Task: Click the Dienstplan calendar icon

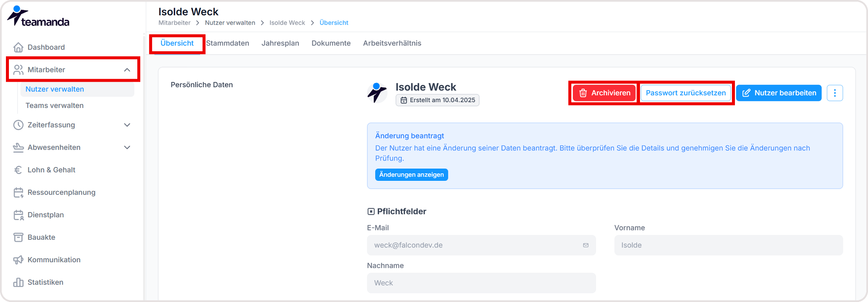Action: pos(18,215)
